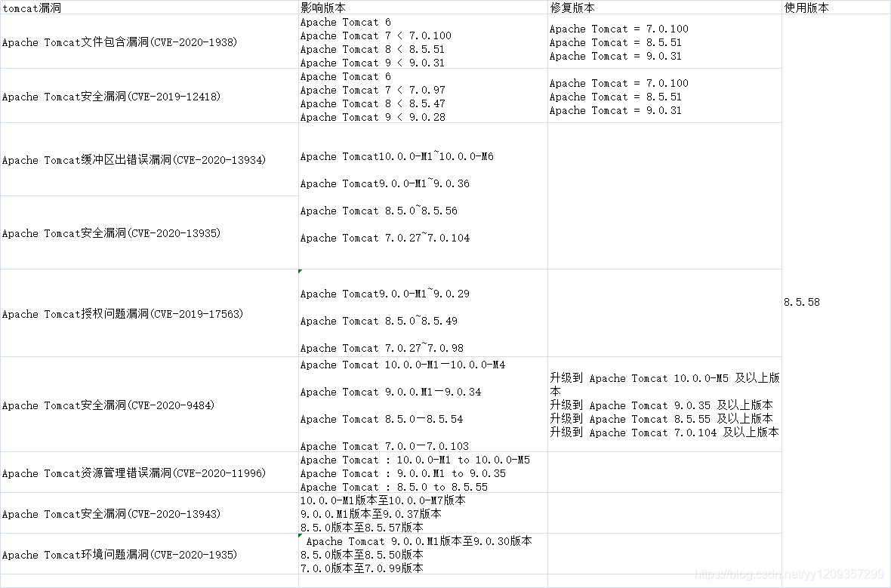Select the header cell '修复版本'
The height and width of the screenshot is (588, 891).
point(664,8)
